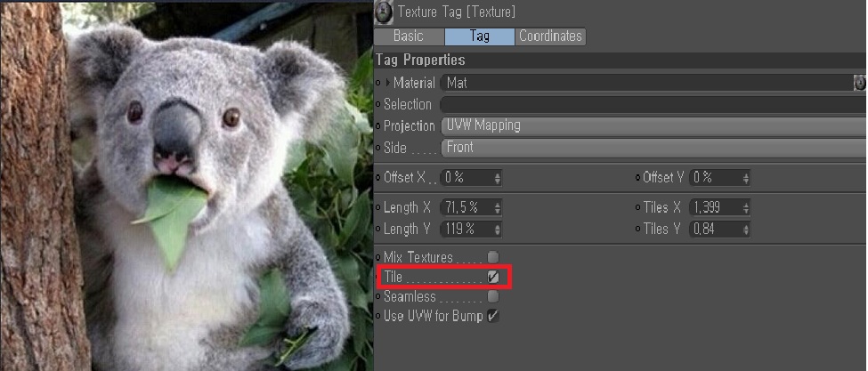Uncheck the Tile checkbox
The height and width of the screenshot is (371, 868).
point(492,277)
